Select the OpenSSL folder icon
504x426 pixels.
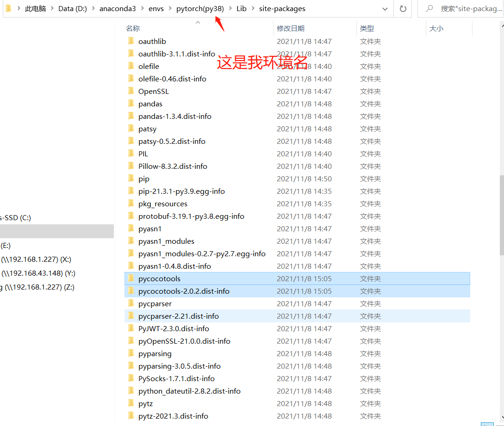pyautogui.click(x=131, y=91)
